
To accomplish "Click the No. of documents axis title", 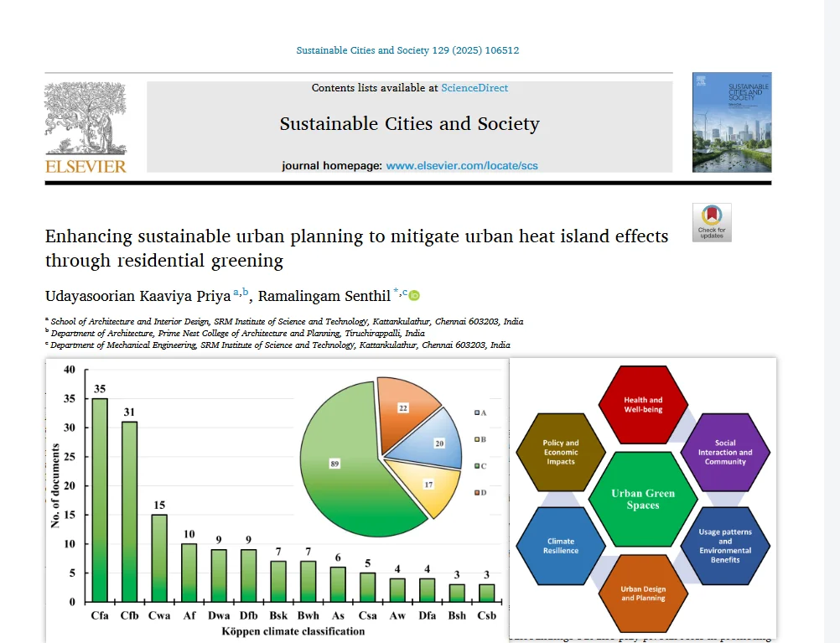I will click(55, 485).
